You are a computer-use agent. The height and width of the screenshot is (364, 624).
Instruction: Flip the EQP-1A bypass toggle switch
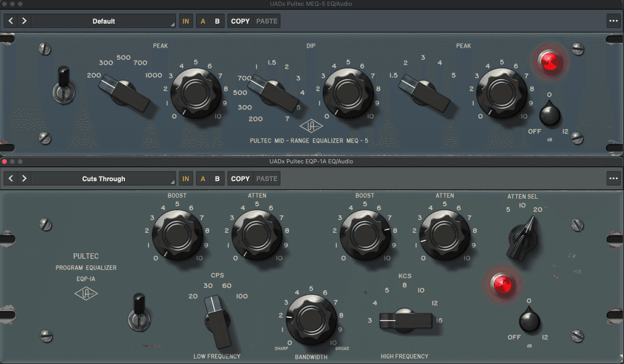coord(139,312)
